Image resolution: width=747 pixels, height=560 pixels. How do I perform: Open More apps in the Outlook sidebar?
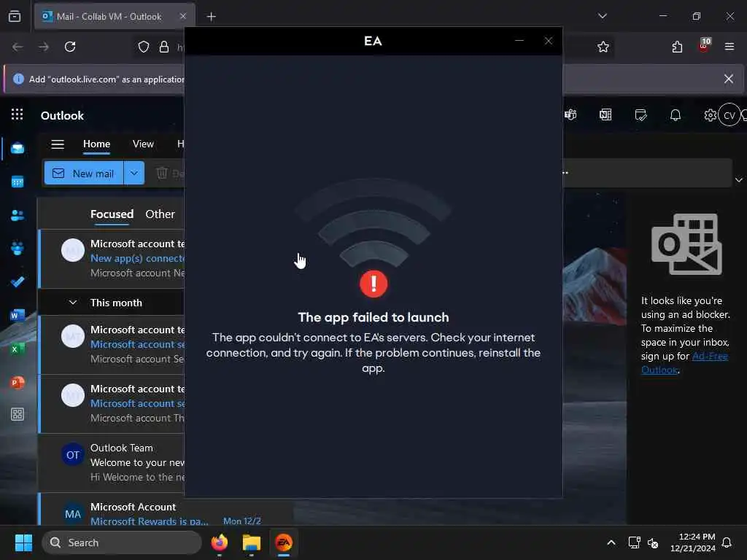[18, 414]
